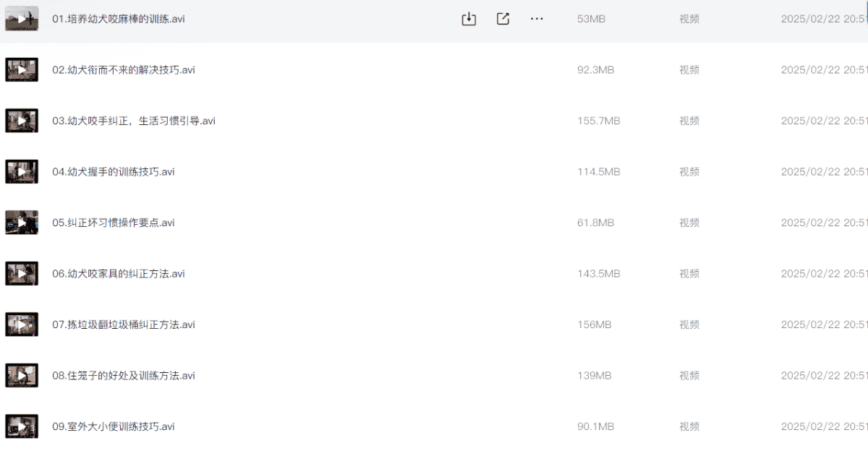
Task: Open the file name 02.幼犬衔而不来的解决技巧.avi
Action: [x=124, y=70]
